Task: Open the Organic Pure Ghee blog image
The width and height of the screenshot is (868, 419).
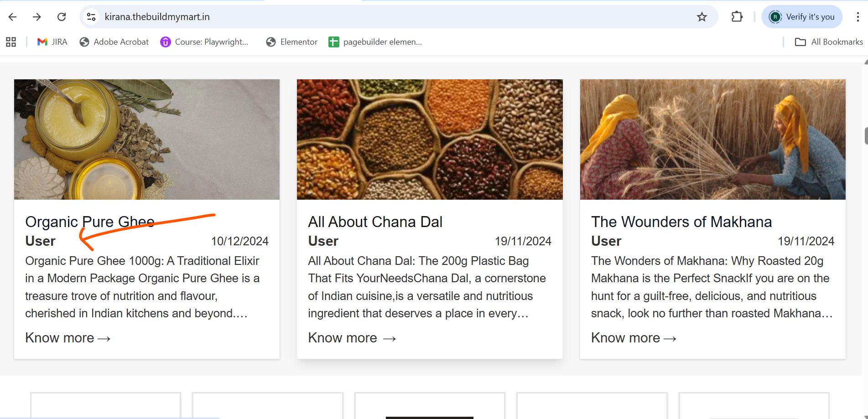Action: click(x=147, y=140)
